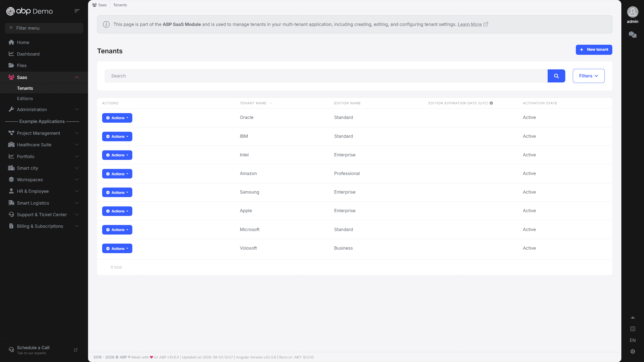Click the Tenants breadcrumb
The height and width of the screenshot is (362, 644).
click(120, 5)
